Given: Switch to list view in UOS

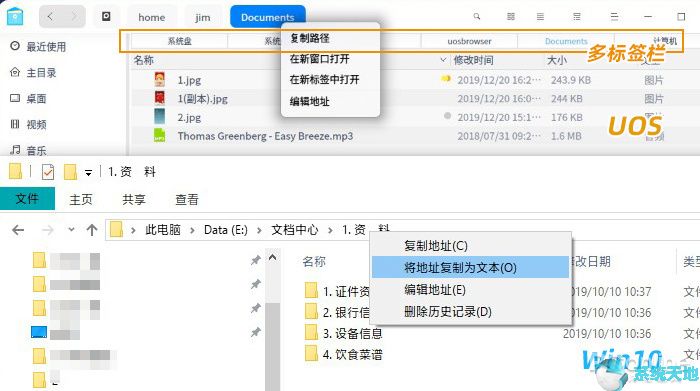Looking at the screenshot, I should click(540, 17).
